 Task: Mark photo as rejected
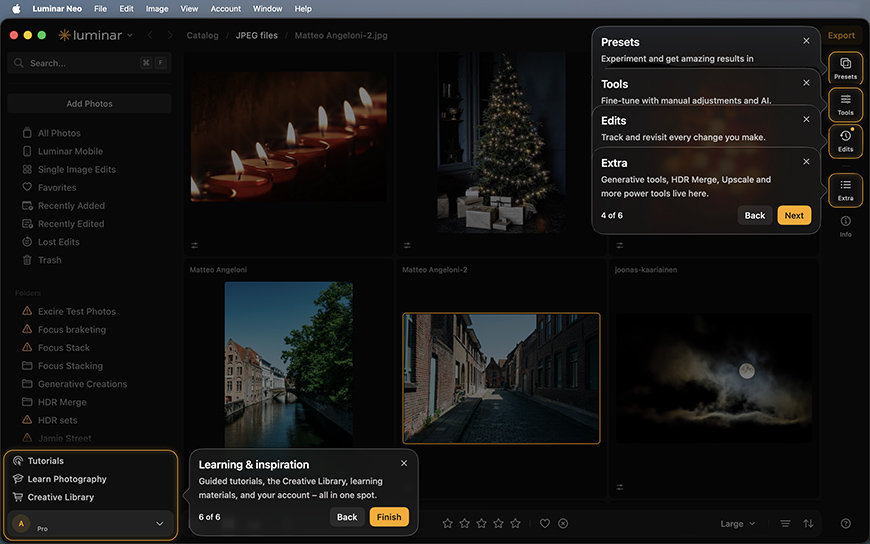(x=563, y=523)
